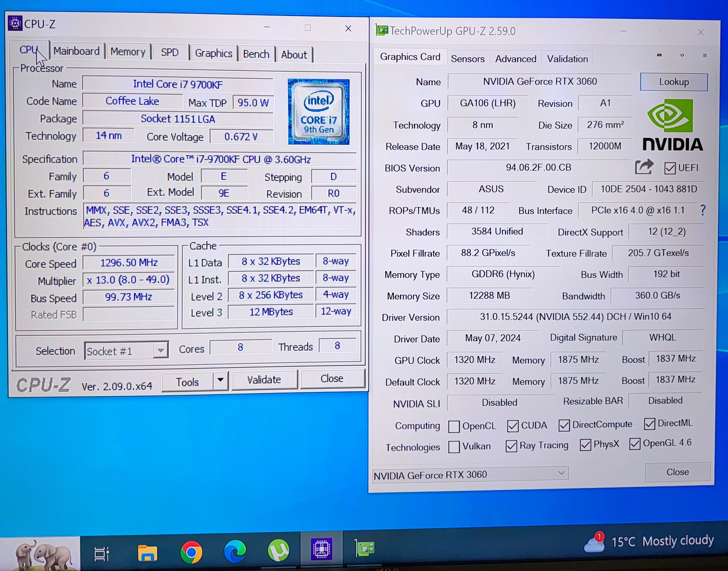Click the Subvendor value ASUS
Viewport: 728px width, 571px height.
click(491, 189)
